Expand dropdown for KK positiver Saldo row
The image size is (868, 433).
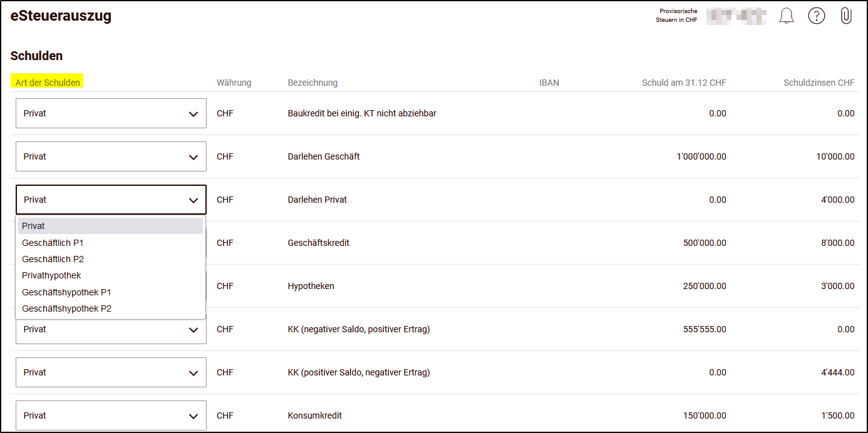coord(111,372)
